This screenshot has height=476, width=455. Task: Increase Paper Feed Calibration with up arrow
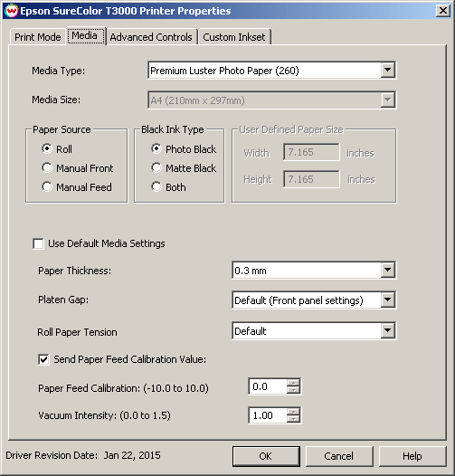(x=293, y=383)
